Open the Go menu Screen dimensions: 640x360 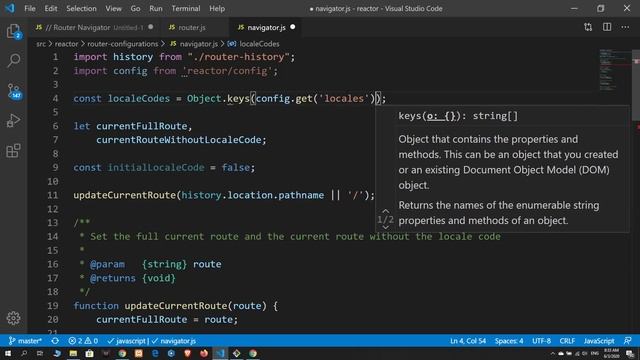coord(136,8)
